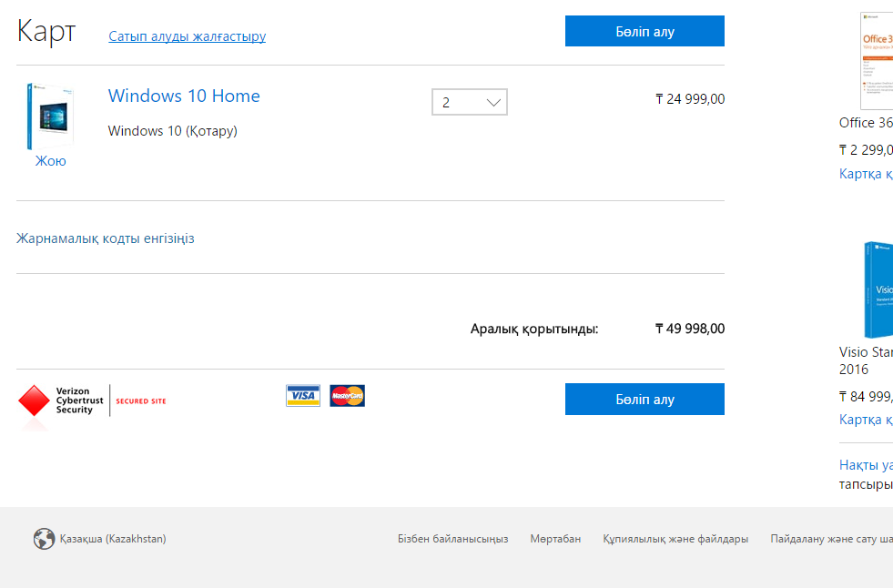Click the MasterCard icon
The image size is (893, 588).
click(x=347, y=395)
